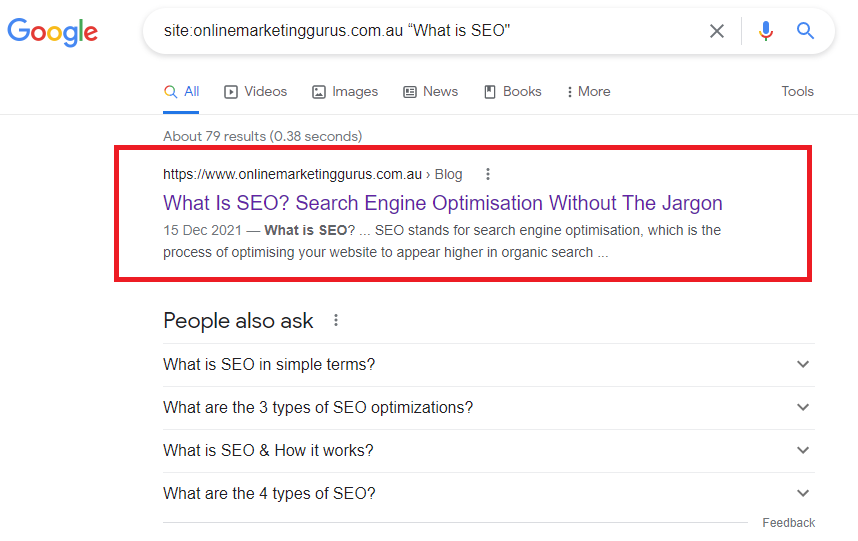Image resolution: width=858 pixels, height=541 pixels.
Task: Submit search with magnifying glass icon
Action: [805, 31]
